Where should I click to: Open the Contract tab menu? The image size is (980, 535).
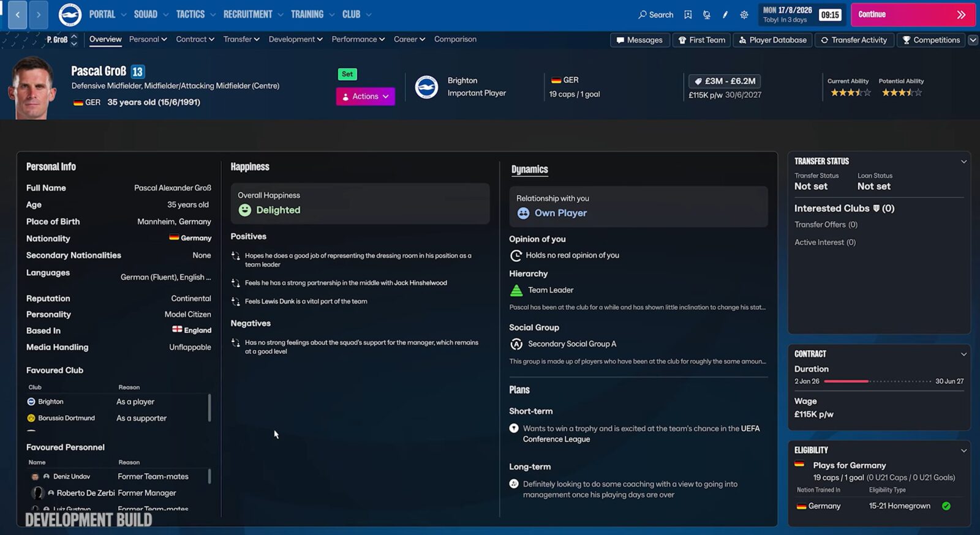[195, 39]
